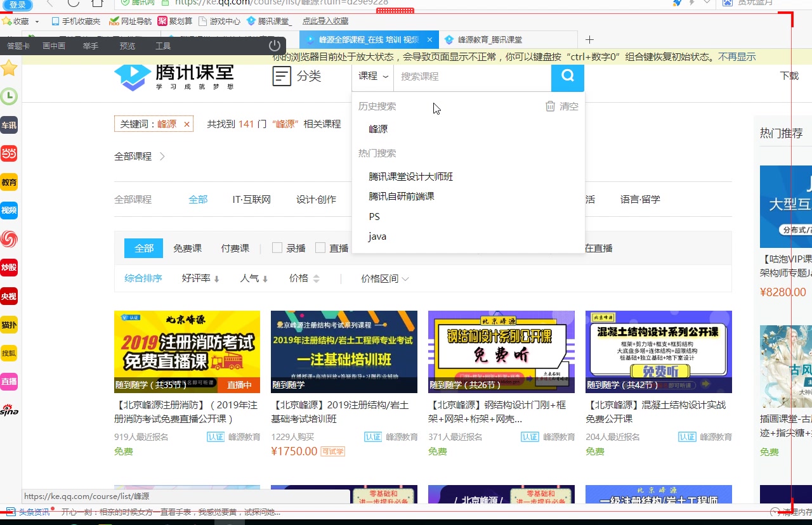The height and width of the screenshot is (525, 812).
Task: Open a new browser tab with plus
Action: 589,39
